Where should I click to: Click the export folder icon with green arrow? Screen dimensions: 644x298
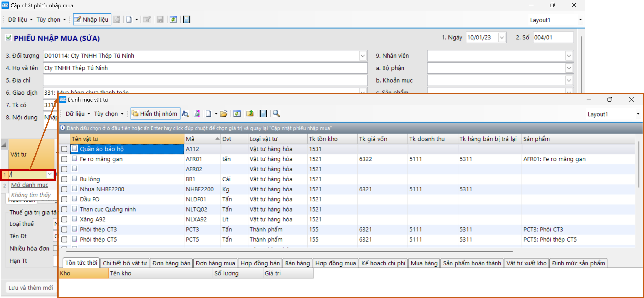pyautogui.click(x=250, y=114)
